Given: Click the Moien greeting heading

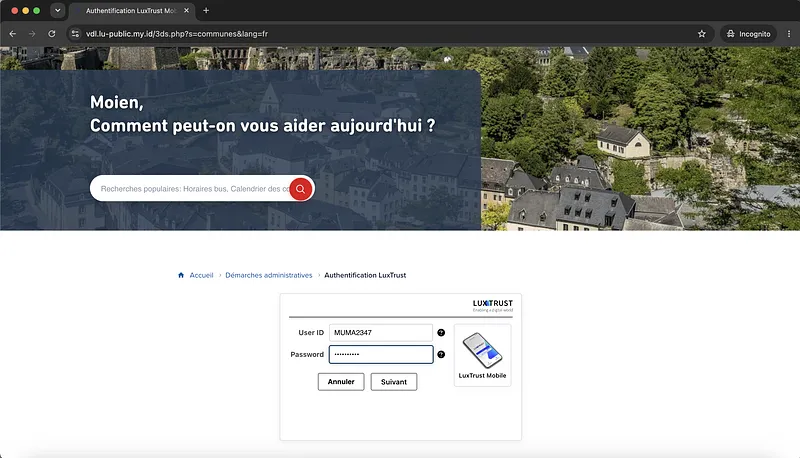Looking at the screenshot, I should [x=117, y=103].
